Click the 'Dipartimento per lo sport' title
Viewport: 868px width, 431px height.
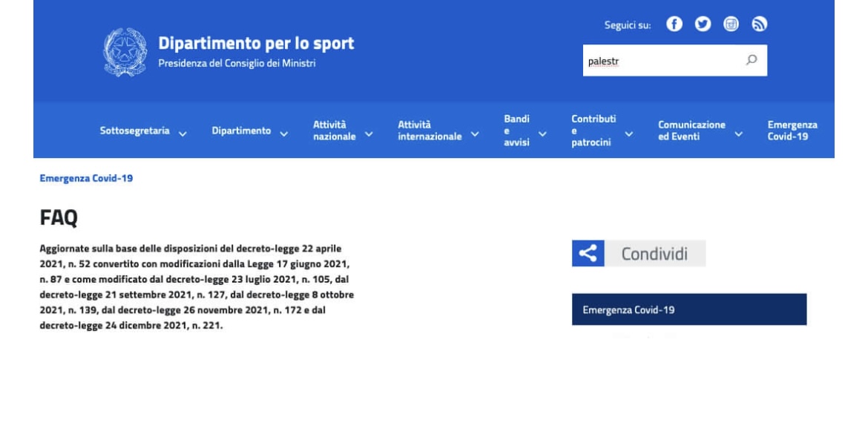pos(256,43)
